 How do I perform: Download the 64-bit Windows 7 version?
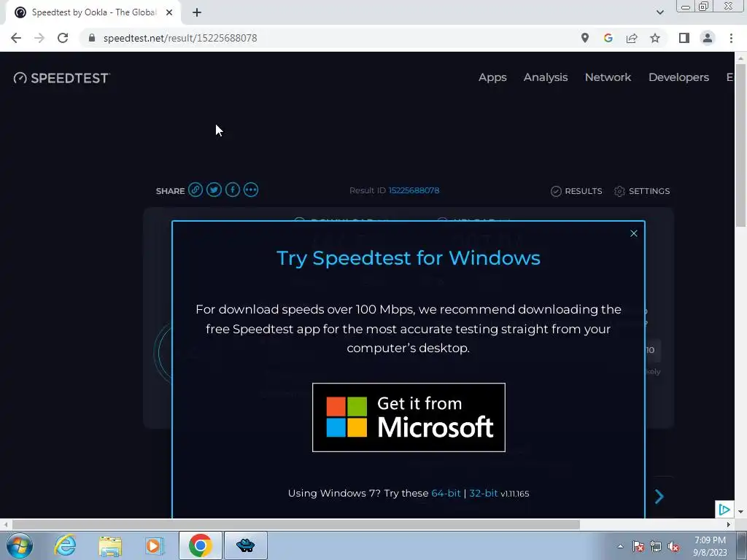pyautogui.click(x=446, y=494)
